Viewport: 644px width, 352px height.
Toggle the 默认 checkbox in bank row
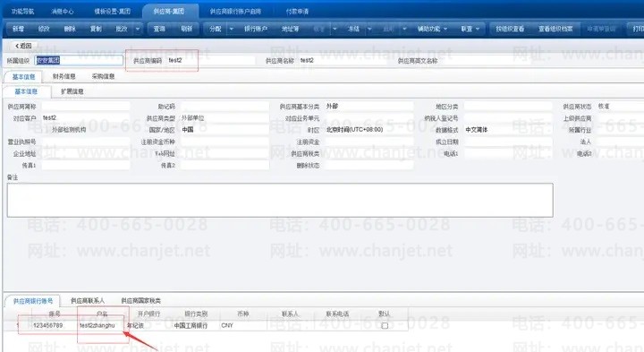(385, 326)
